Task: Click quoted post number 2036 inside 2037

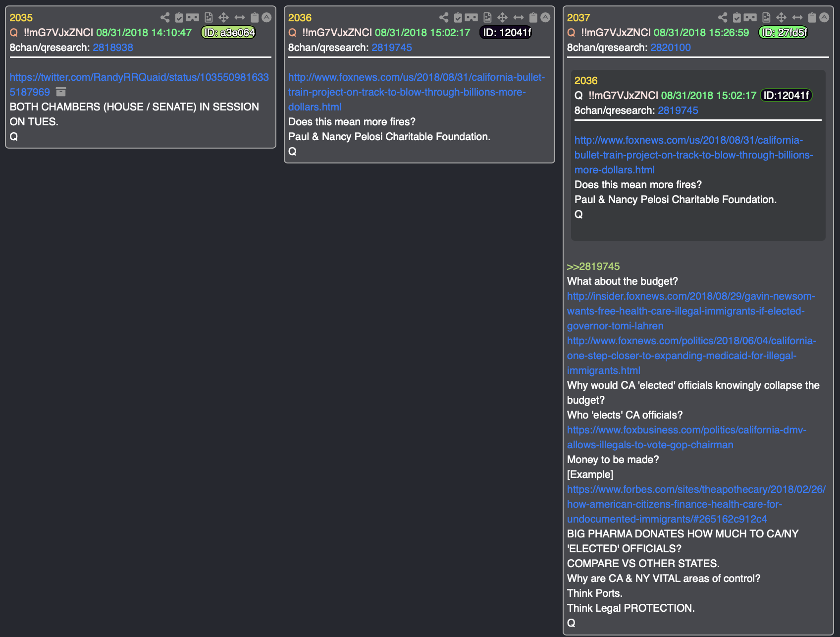Action: (x=586, y=81)
